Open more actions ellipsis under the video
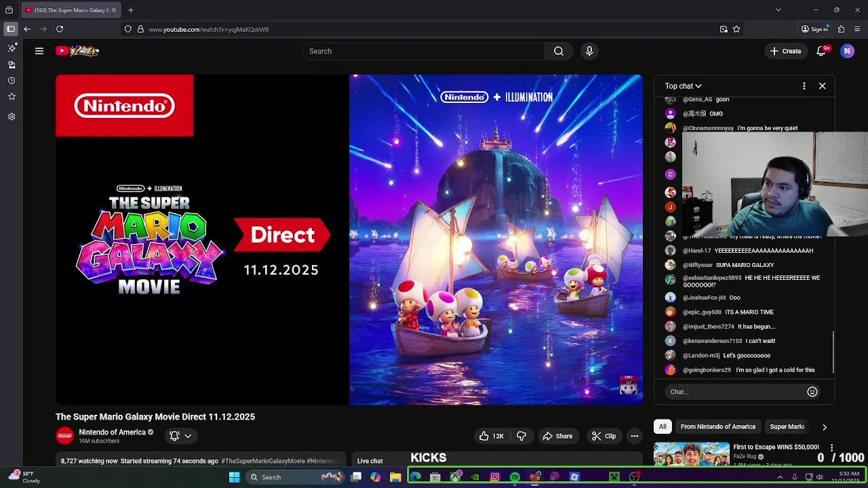The image size is (868, 488). (x=635, y=436)
